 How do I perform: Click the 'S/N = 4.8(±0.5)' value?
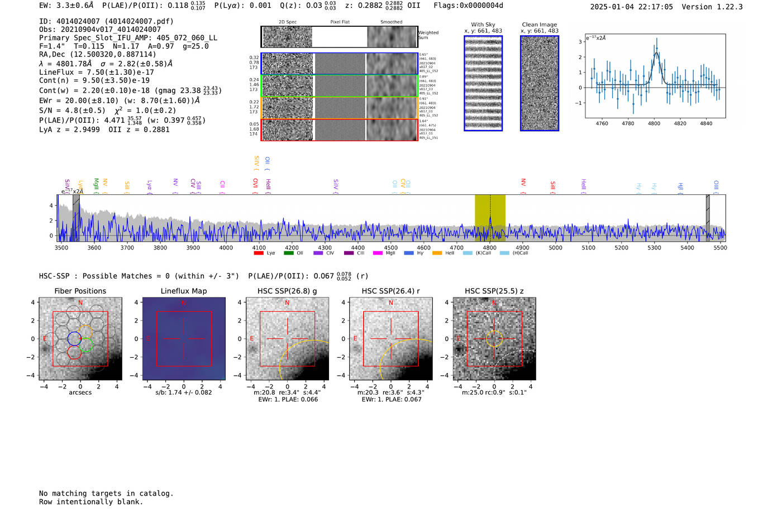pyautogui.click(x=72, y=111)
